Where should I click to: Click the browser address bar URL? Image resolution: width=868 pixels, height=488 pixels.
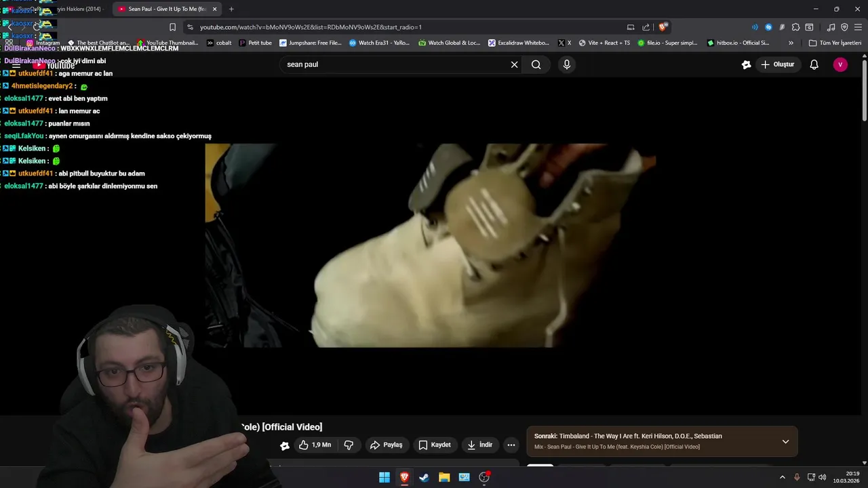311,27
